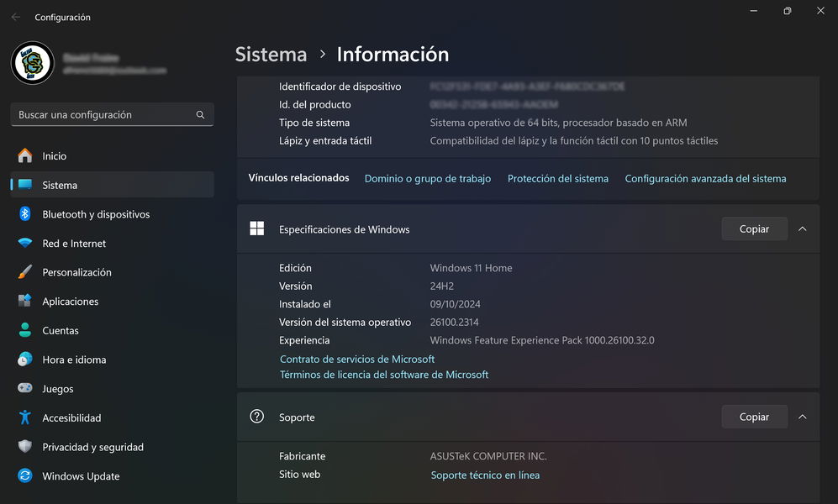This screenshot has width=838, height=504.
Task: Open Inicio in the sidebar
Action: click(113, 156)
